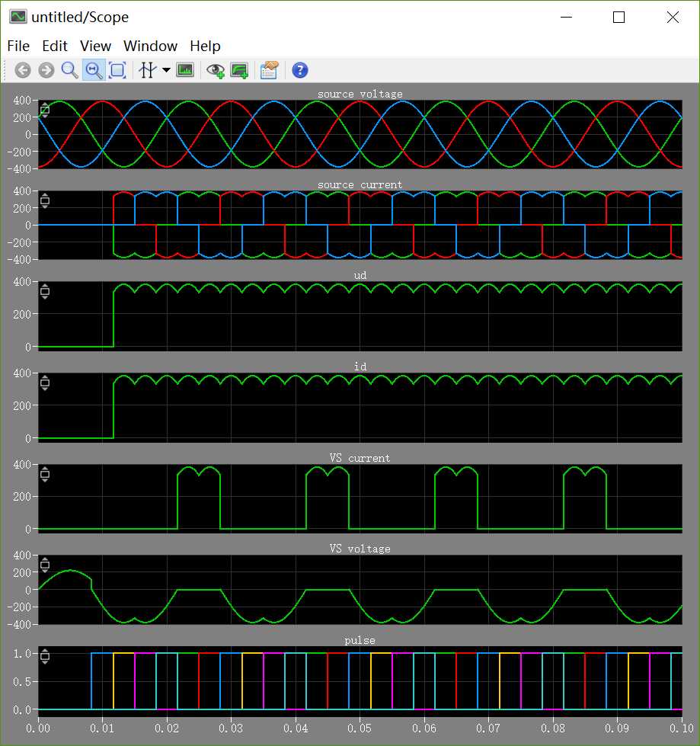Click the 0.00 time axis label

38,728
